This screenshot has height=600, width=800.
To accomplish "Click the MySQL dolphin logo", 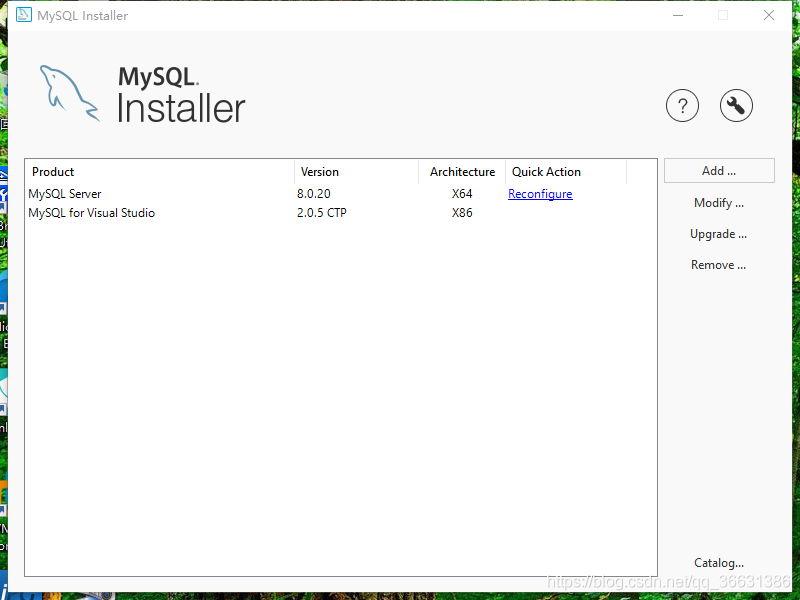I will 69,93.
